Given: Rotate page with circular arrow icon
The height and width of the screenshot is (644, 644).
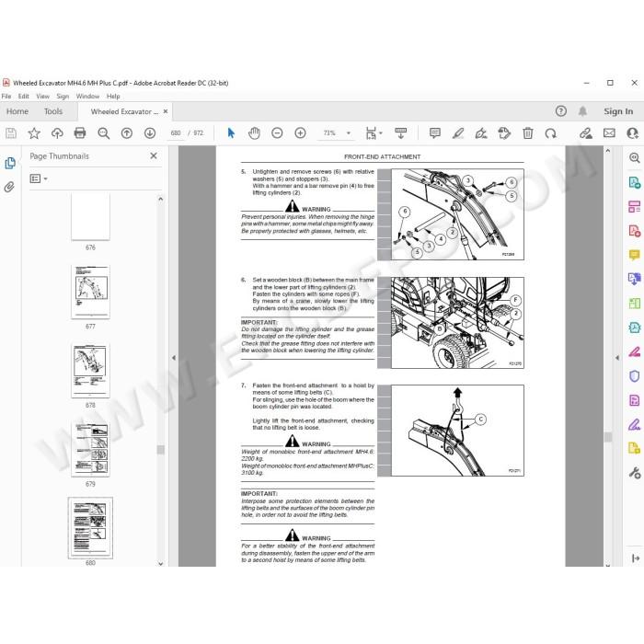Looking at the screenshot, I should [x=551, y=133].
